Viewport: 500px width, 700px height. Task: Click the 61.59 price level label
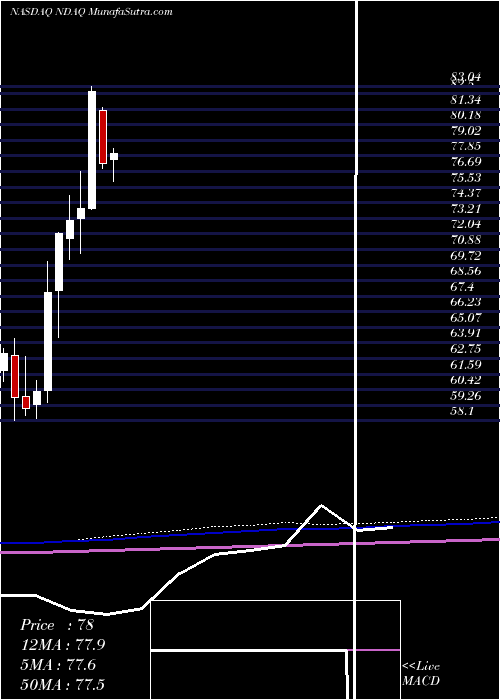(x=466, y=364)
